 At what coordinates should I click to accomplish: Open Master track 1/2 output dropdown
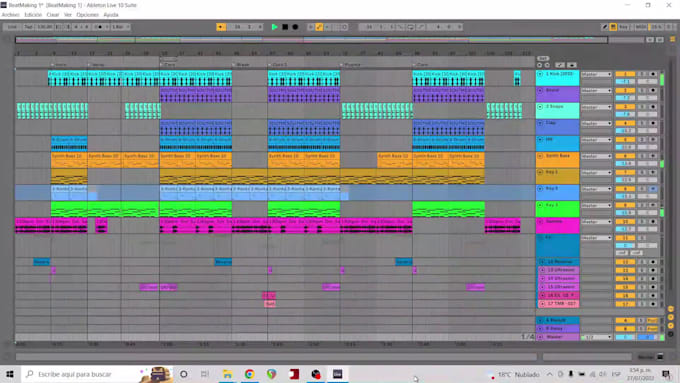596,337
